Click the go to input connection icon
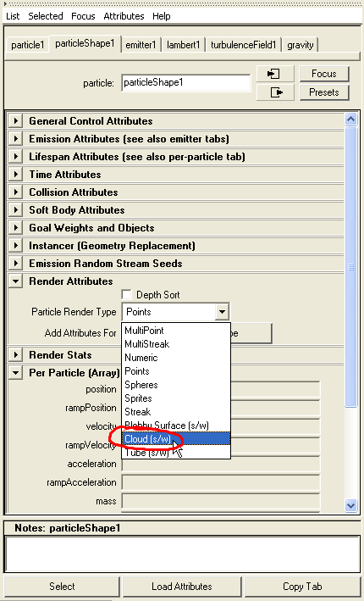Viewport: 364px width, 601px height. point(275,74)
